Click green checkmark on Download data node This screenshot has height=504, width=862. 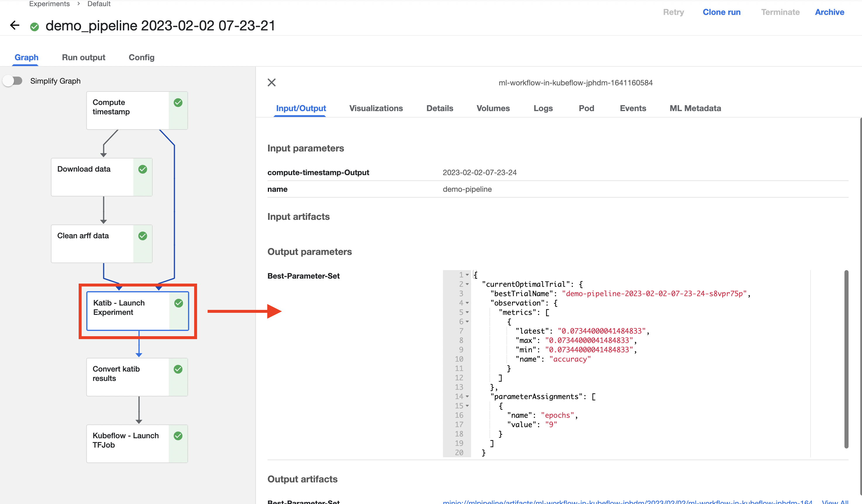tap(143, 169)
